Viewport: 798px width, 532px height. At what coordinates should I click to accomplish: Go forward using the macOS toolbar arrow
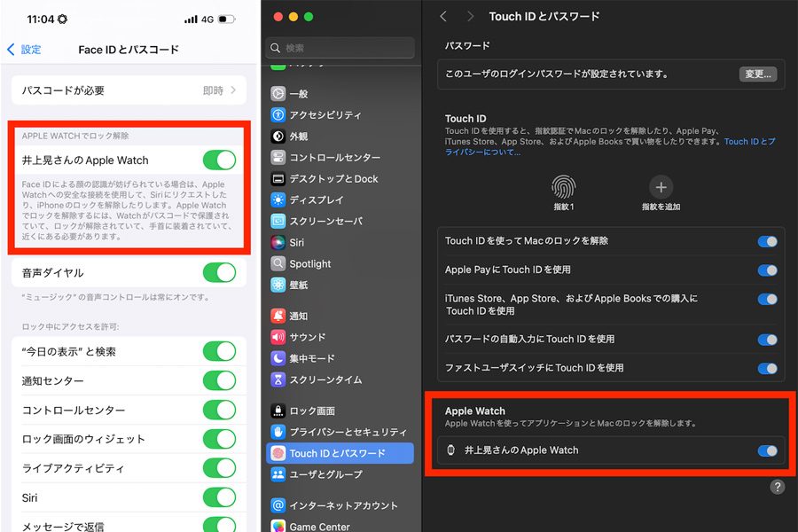[x=470, y=16]
